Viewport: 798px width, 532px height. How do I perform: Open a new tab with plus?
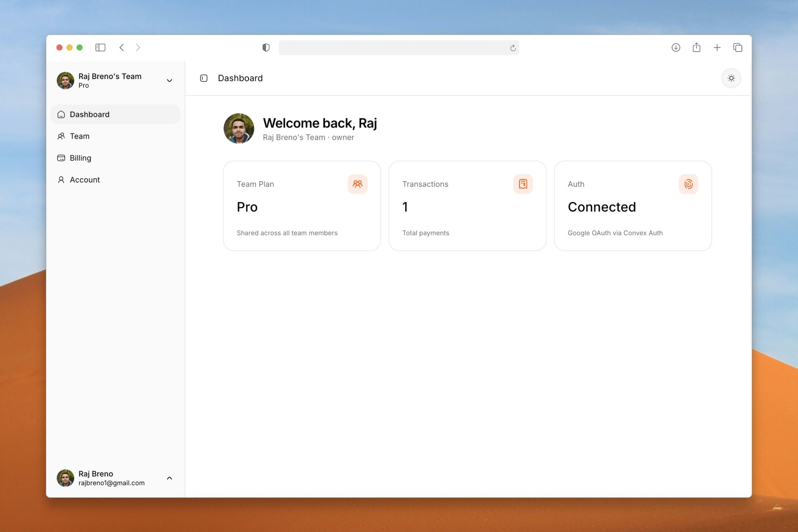pyautogui.click(x=717, y=47)
